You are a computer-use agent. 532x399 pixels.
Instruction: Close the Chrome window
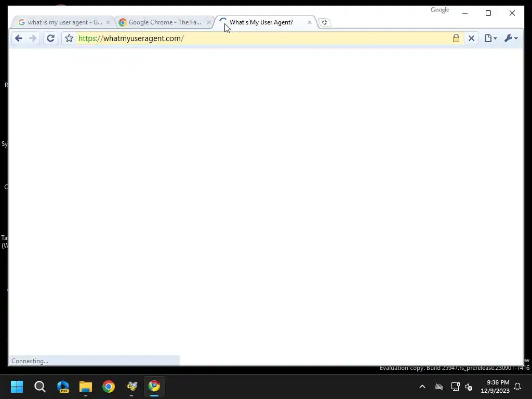512,13
